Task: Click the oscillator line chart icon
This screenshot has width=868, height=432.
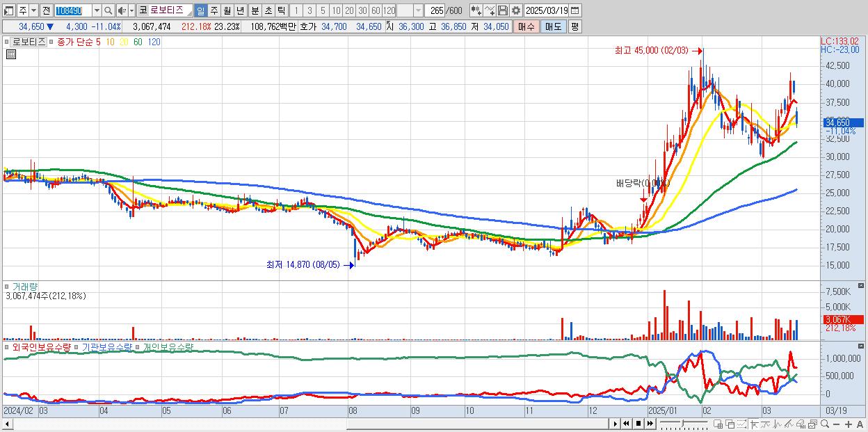Action: tap(778, 424)
